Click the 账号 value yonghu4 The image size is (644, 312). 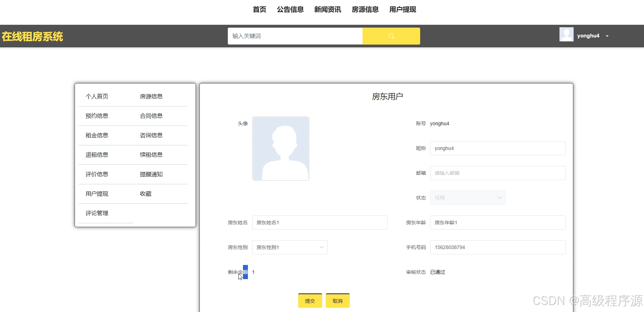click(440, 123)
